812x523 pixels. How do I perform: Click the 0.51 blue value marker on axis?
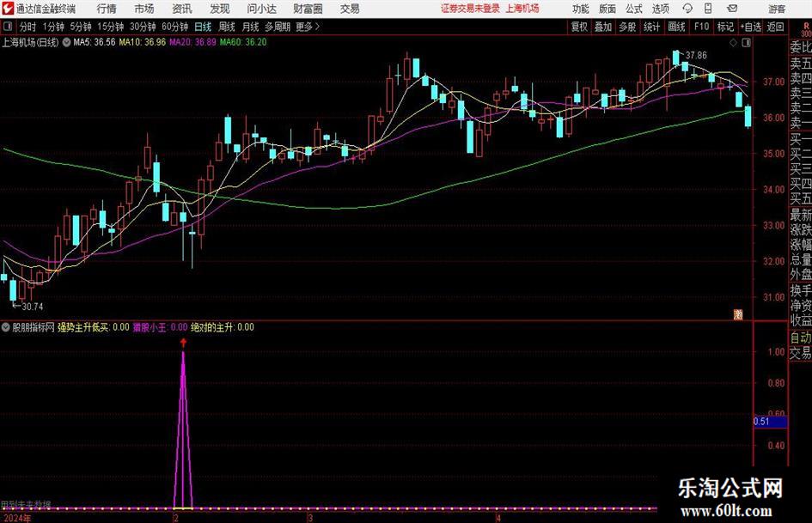click(770, 422)
